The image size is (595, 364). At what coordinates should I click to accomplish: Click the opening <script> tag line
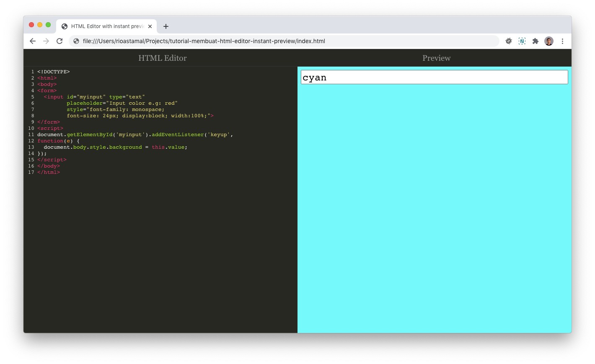[x=50, y=128]
